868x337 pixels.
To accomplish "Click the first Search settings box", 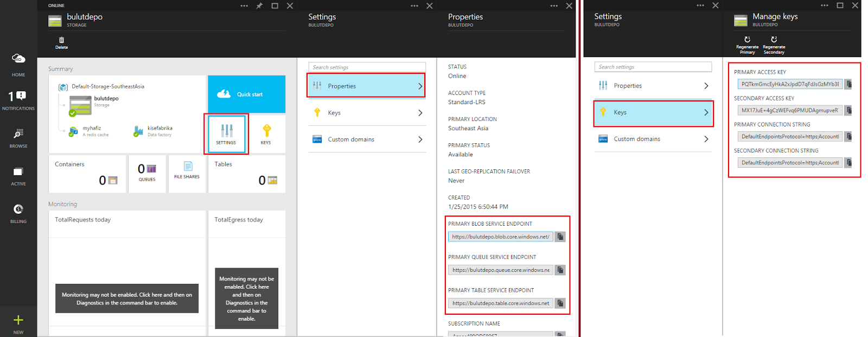I will [x=367, y=67].
